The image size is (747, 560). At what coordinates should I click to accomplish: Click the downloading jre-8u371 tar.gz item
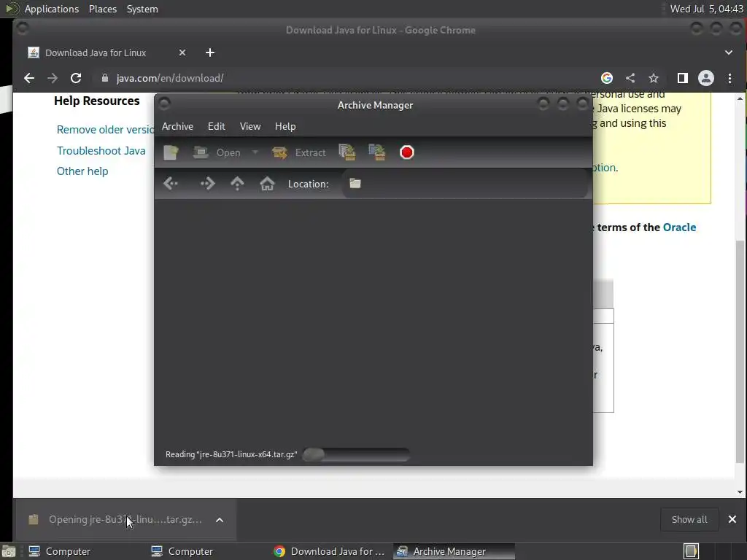[116, 519]
